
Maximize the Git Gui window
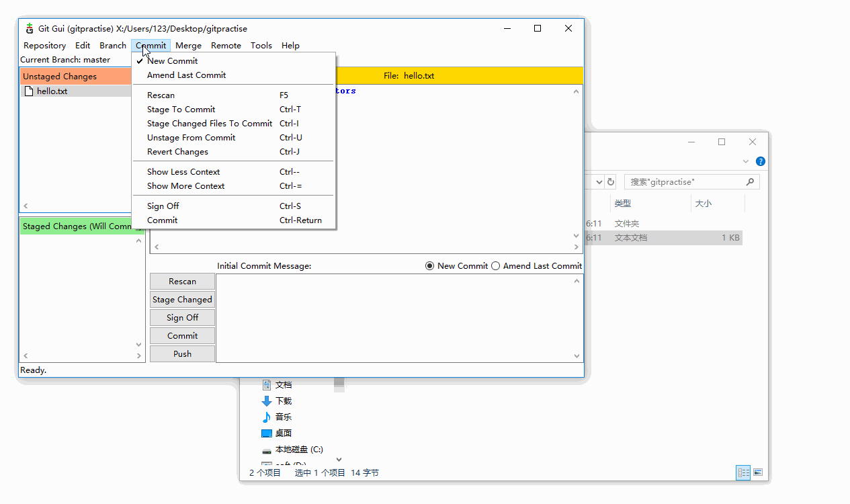[538, 28]
